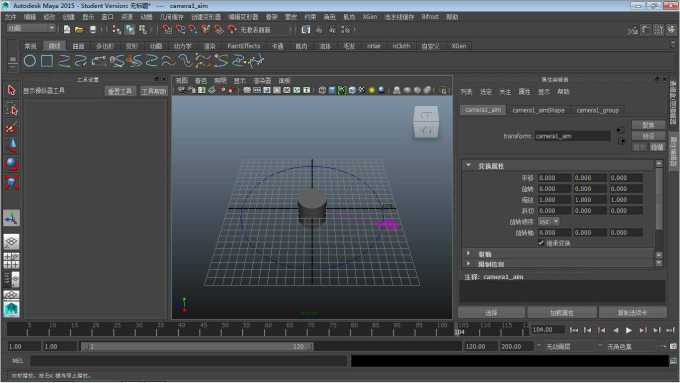Open the File menu
The height and width of the screenshot is (383, 680).
(x=10, y=17)
